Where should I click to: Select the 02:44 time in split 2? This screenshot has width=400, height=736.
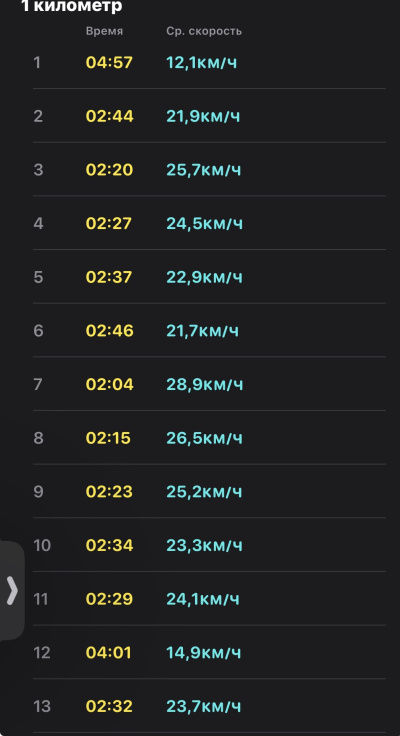click(109, 116)
